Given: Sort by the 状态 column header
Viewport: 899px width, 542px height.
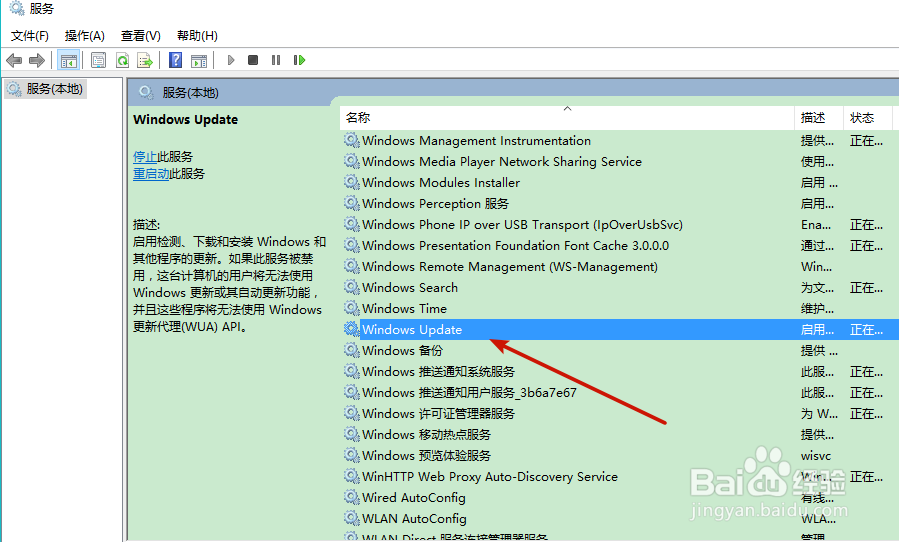Looking at the screenshot, I should tap(867, 118).
